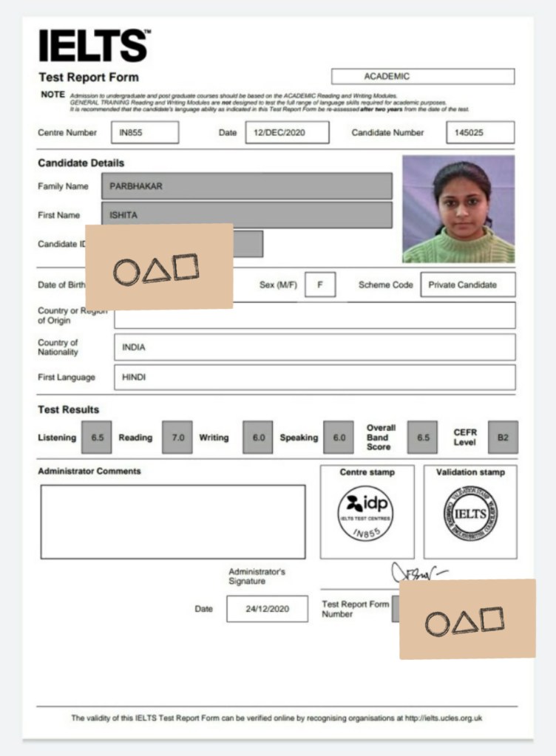Open the ielts.ucles.org.uk verification link
The image size is (556, 756).
coord(441,718)
